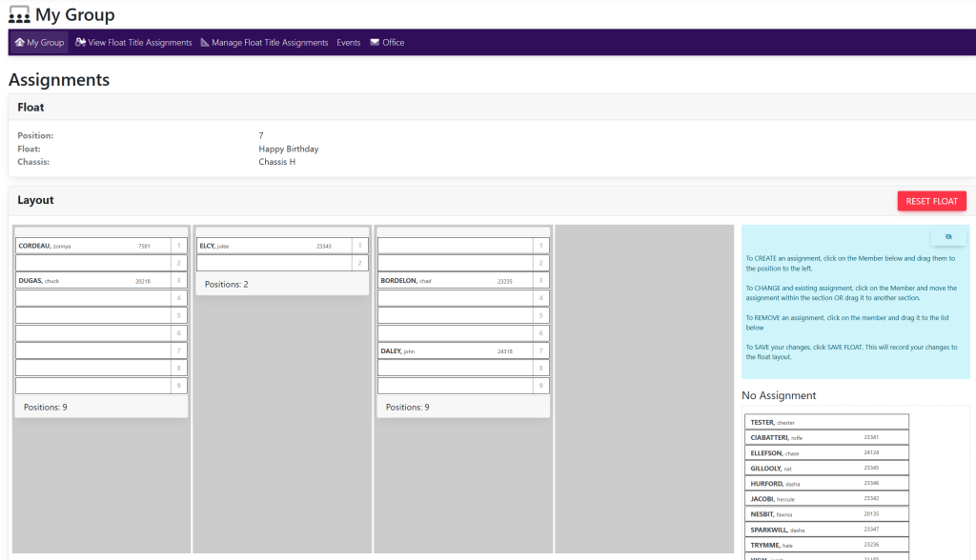Hide the instructions panel with the eye-slash button
The width and height of the screenshot is (976, 560).
[948, 236]
